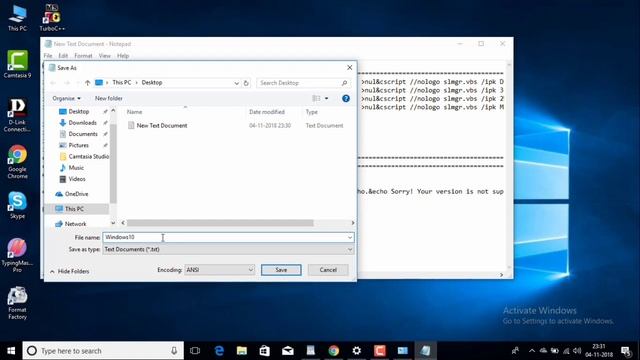Image resolution: width=640 pixels, height=360 pixels.
Task: Click the Back arrow in Save As dialog
Action: pyautogui.click(x=53, y=83)
